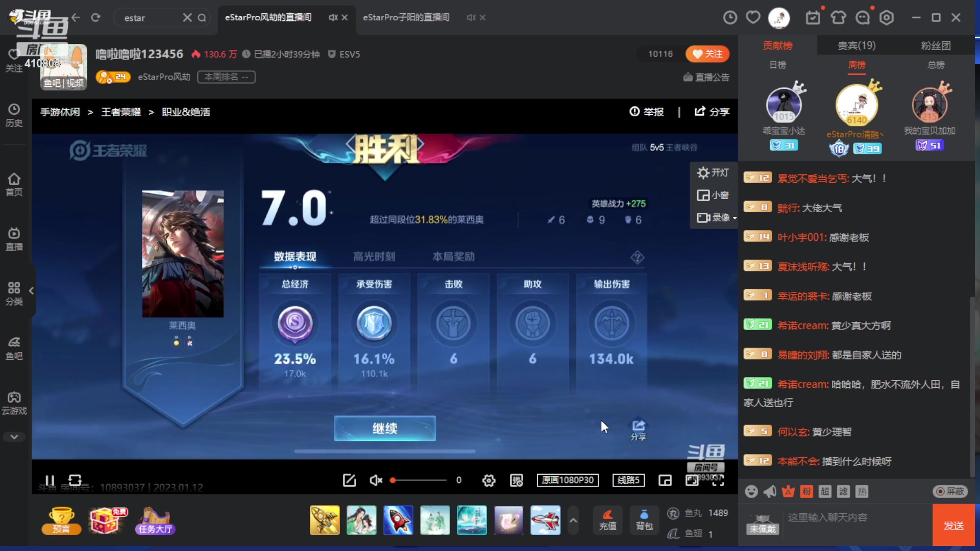Open the watch history clock icon in title bar

click(x=730, y=18)
